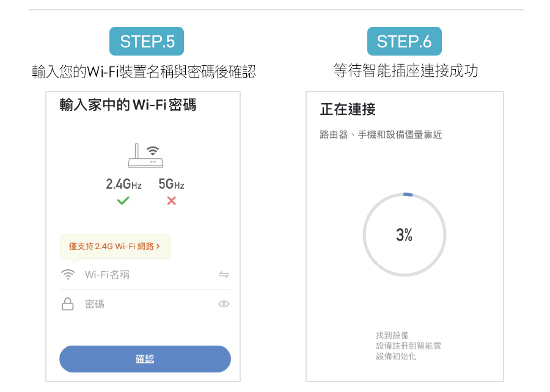This screenshot has height=392, width=550.
Task: Click the 找到設備 status line
Action: tap(392, 335)
